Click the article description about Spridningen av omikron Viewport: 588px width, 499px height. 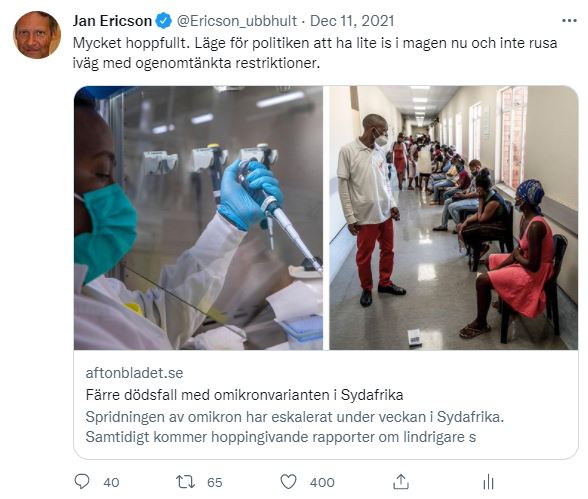[x=295, y=427]
